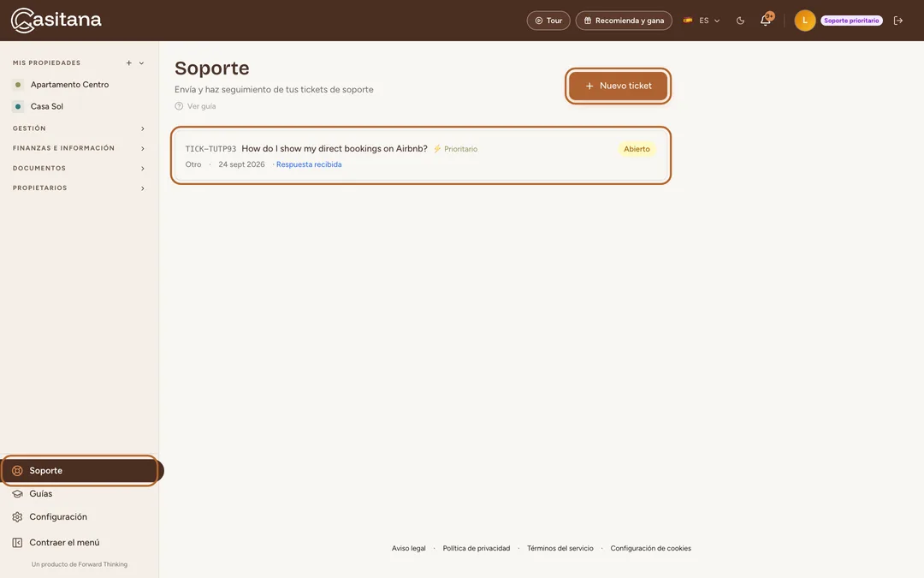
Task: Click the help circle icon beside Ver guía
Action: pos(179,107)
